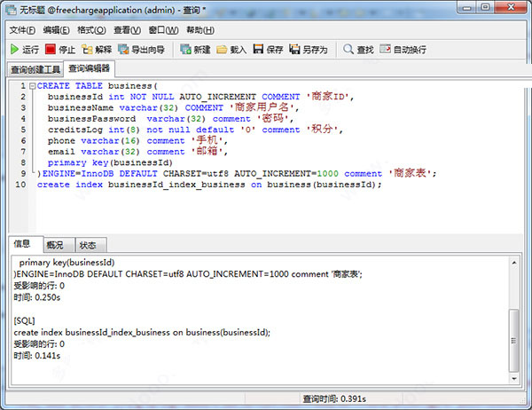
Task: Toggle 自动换行 word wrap
Action: [402, 50]
